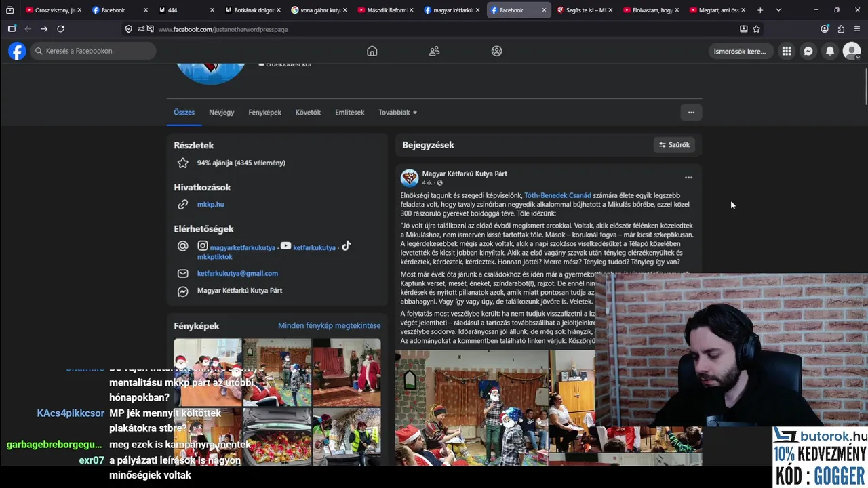This screenshot has height=488, width=868.
Task: Open browser extensions puzzle icon
Action: 841,29
